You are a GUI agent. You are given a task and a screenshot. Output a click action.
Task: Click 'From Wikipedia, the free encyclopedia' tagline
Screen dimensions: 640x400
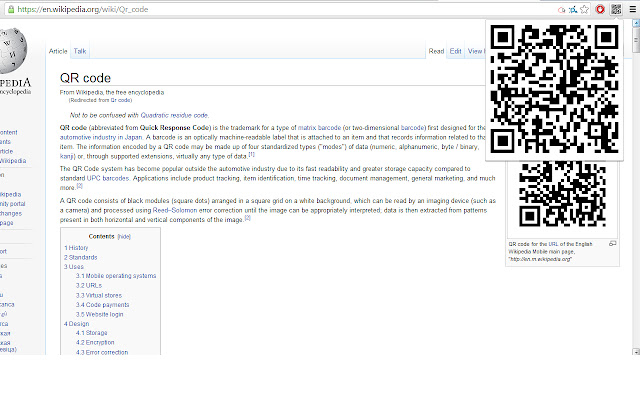[112, 93]
